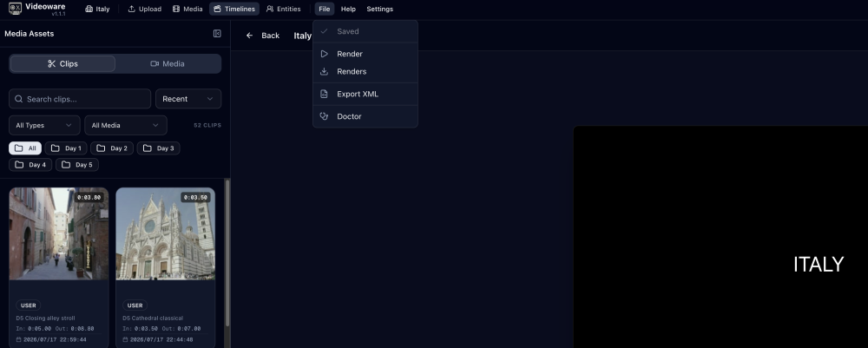Click the Media Assets panel heading

[30, 34]
